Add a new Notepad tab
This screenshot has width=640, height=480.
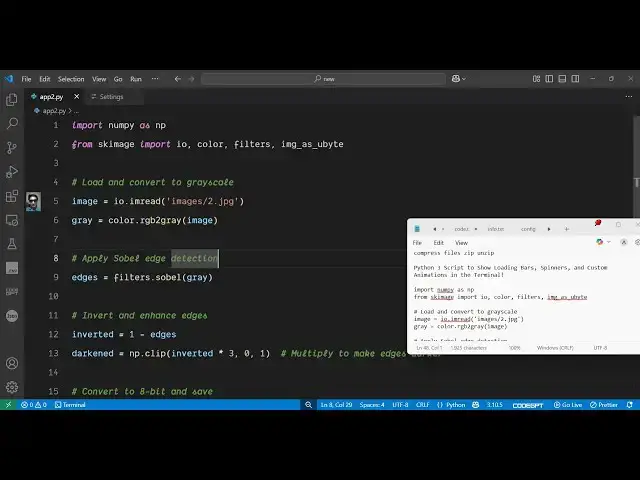[567, 229]
